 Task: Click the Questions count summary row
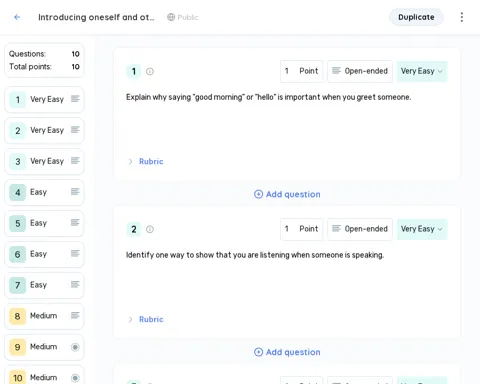click(44, 54)
